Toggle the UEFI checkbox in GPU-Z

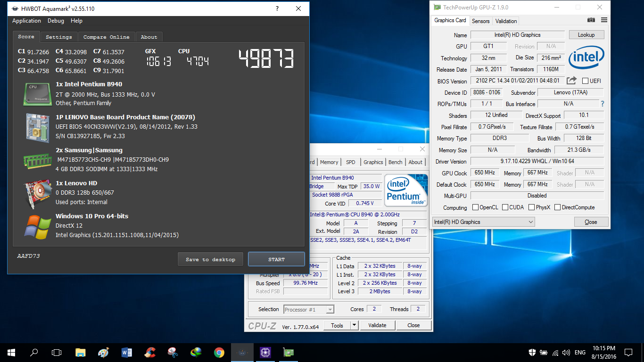[x=586, y=81]
